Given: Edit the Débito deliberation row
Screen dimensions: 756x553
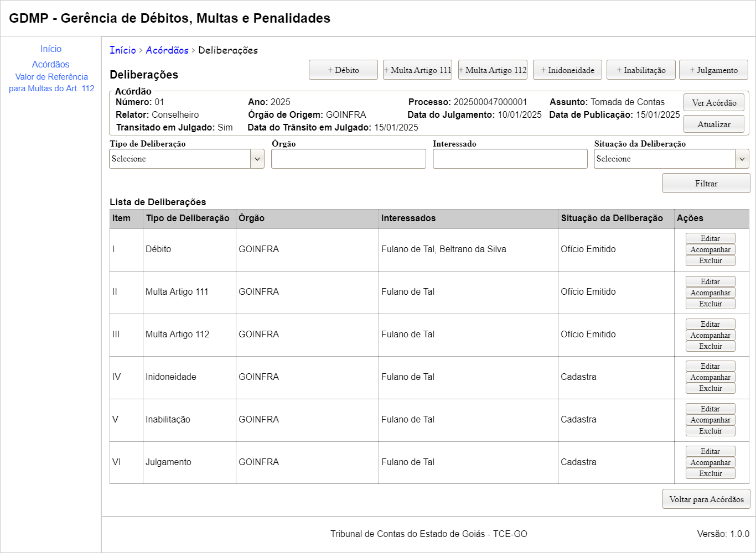Looking at the screenshot, I should 710,239.
